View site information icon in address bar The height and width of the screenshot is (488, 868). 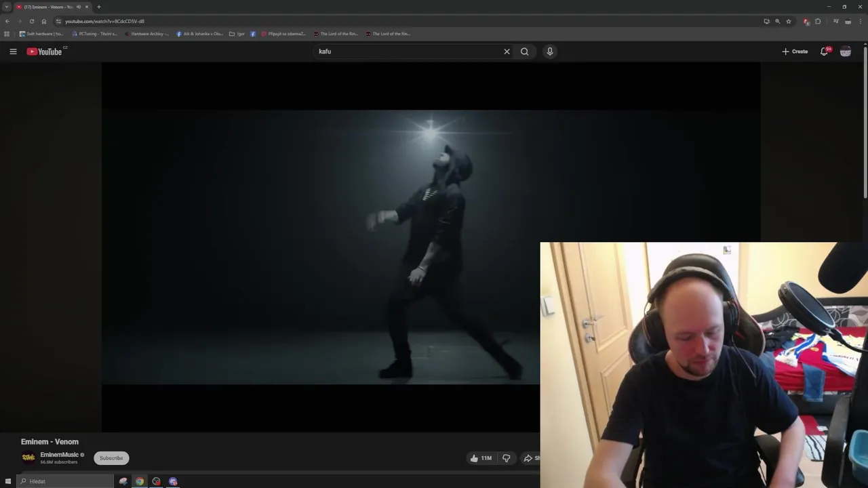(58, 21)
